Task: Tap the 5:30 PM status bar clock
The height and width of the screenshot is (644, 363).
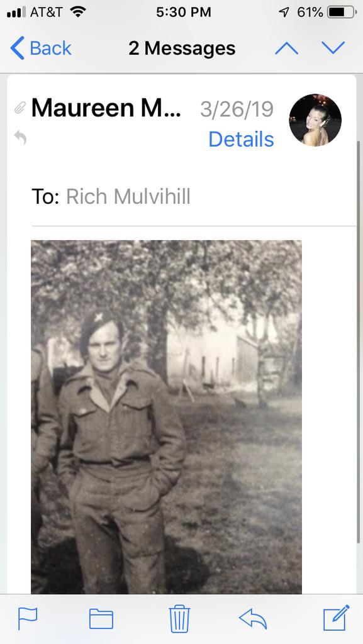Action: 184,13
